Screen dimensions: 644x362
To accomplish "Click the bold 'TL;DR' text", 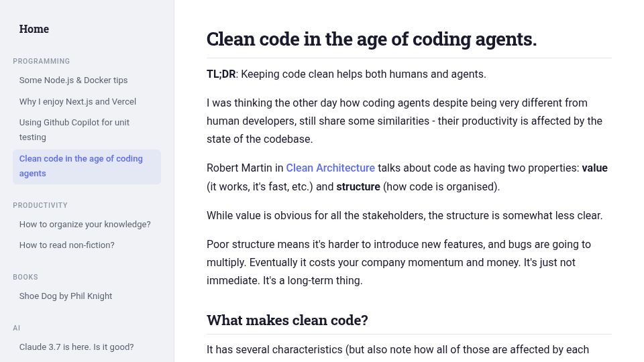I will (221, 74).
